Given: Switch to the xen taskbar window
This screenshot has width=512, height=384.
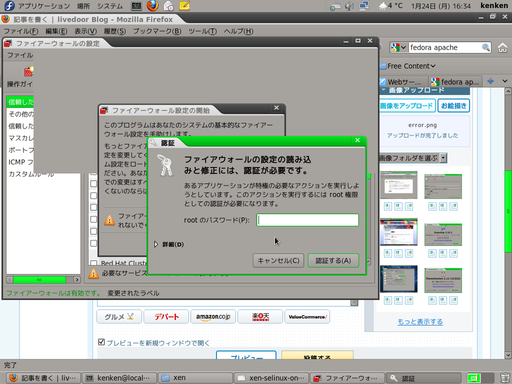Looking at the screenshot, I should point(195,378).
